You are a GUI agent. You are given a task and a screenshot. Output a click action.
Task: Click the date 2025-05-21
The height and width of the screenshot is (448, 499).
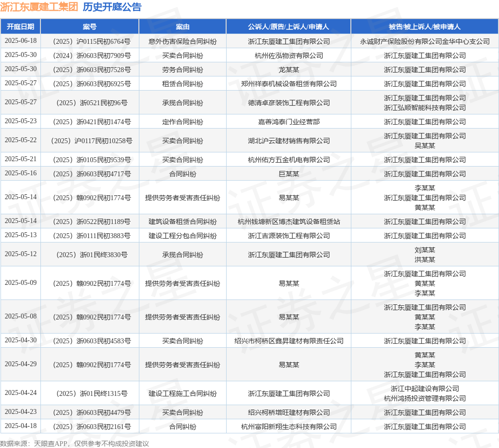click(x=20, y=159)
